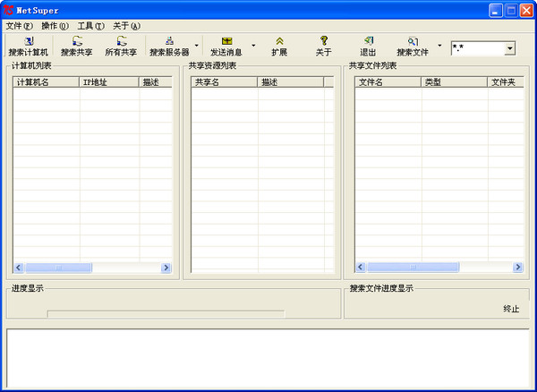
Task: Open the 操作 menu
Action: 55,26
